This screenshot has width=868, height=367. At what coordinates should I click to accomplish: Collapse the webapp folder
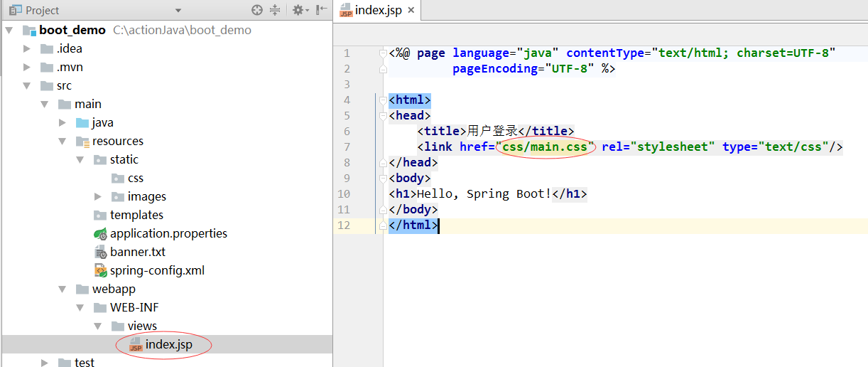[63, 289]
